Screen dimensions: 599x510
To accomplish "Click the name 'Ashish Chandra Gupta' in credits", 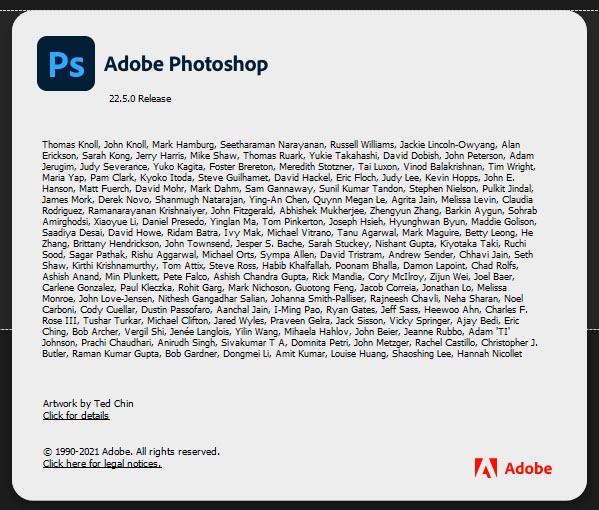I will 259,277.
